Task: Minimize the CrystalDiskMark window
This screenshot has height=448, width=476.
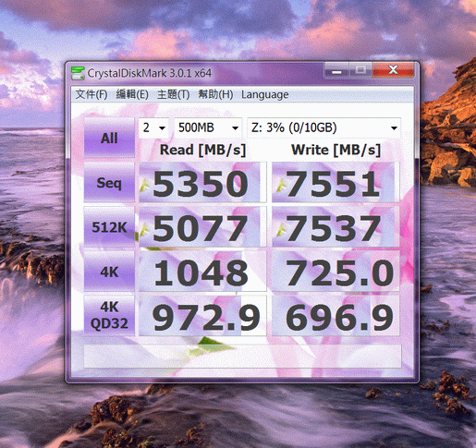Action: (336, 70)
